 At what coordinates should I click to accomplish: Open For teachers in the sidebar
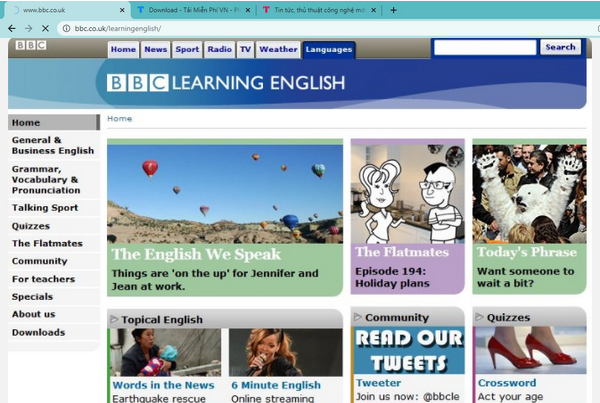(x=53, y=279)
